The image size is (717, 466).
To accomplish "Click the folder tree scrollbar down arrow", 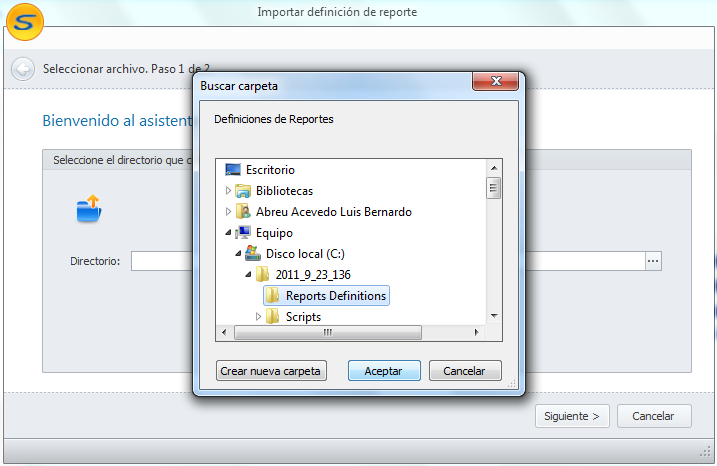I will (493, 316).
